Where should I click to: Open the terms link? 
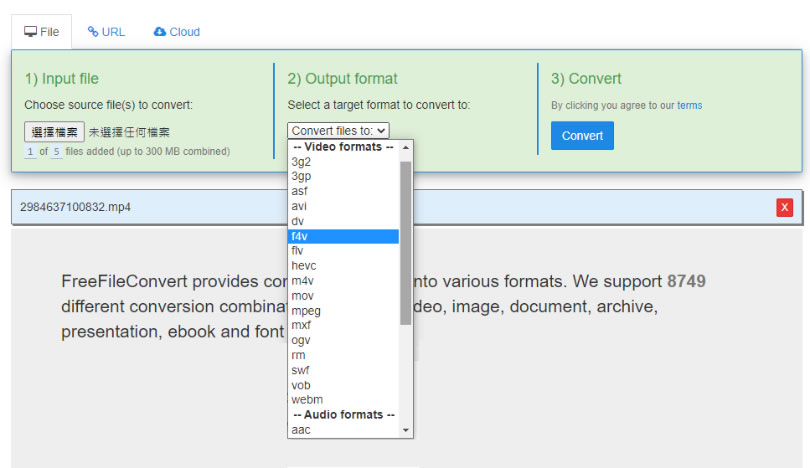pos(689,105)
